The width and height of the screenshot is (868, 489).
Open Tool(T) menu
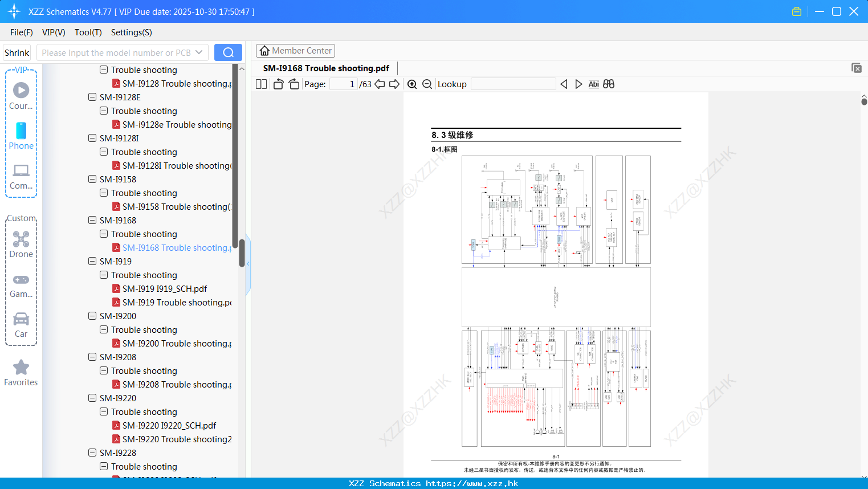click(x=88, y=32)
